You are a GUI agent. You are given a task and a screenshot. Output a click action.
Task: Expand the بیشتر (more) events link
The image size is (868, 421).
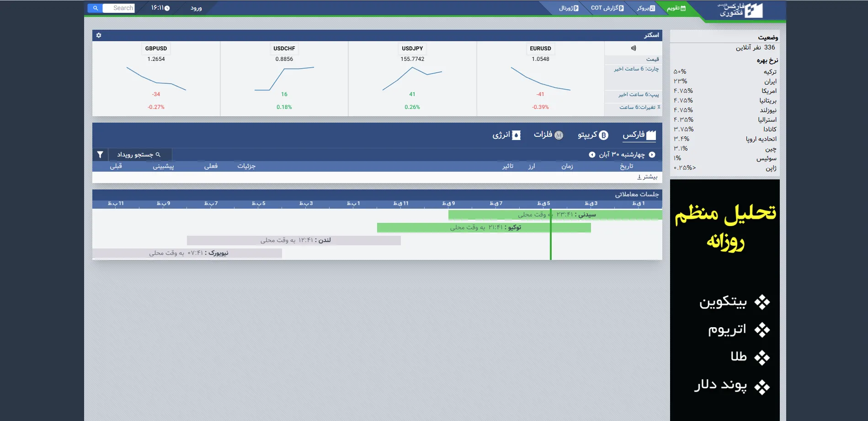[647, 177]
